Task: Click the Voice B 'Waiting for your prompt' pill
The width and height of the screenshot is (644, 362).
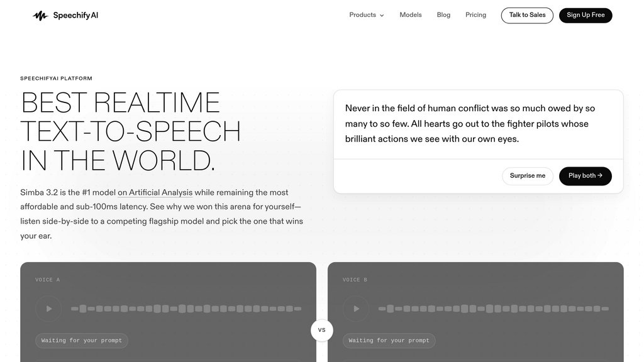Action: pos(389,341)
